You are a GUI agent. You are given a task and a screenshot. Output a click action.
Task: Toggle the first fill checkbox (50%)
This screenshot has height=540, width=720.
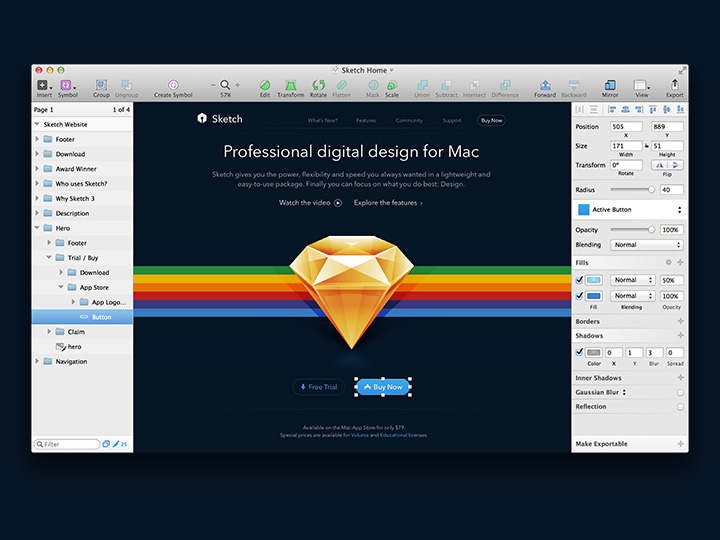tap(579, 280)
